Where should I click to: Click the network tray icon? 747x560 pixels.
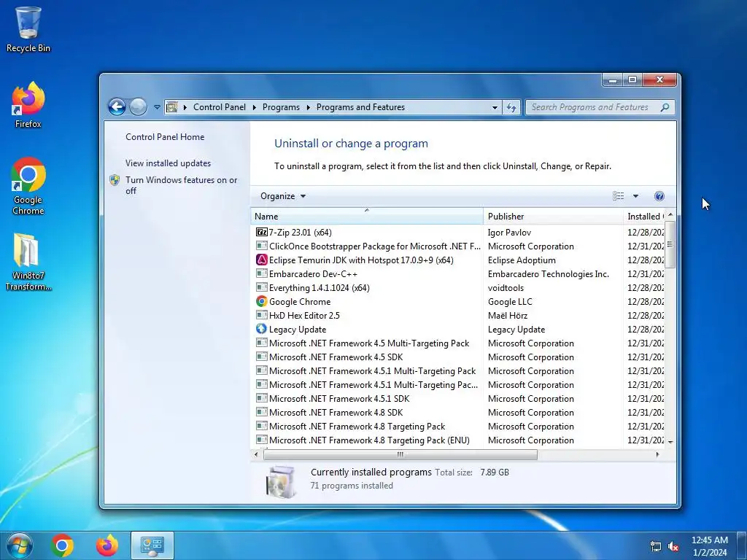pos(656,546)
